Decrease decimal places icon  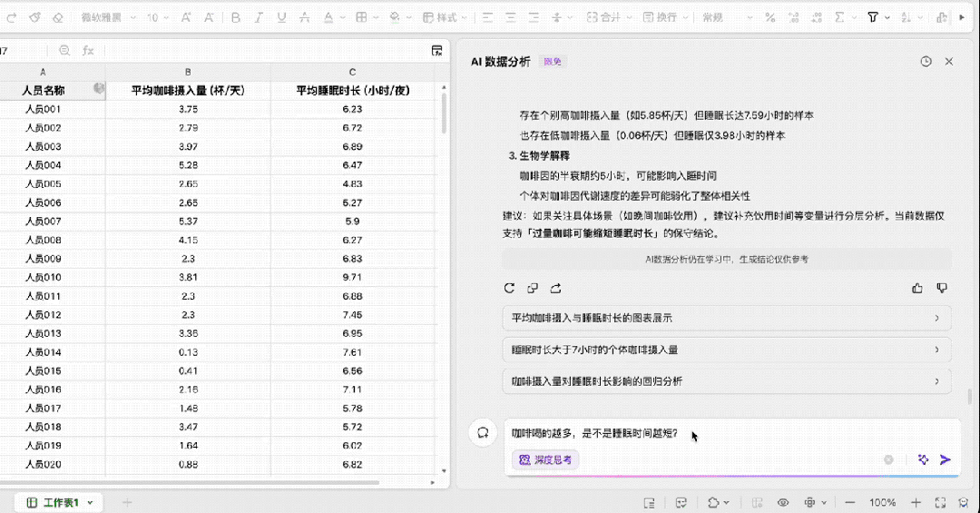coord(817,17)
